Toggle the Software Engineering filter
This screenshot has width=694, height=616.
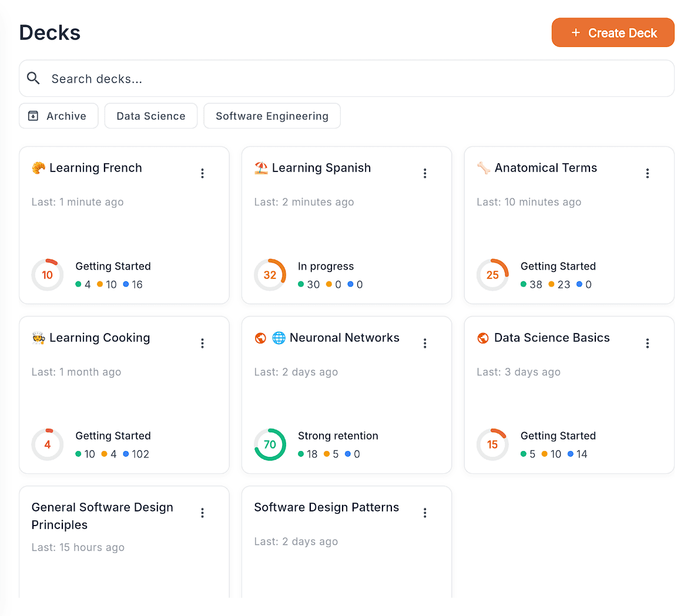tap(271, 116)
